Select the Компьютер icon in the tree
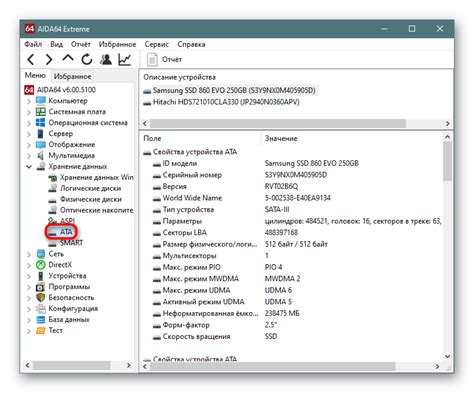Viewport: 474px width, 393px height. click(41, 100)
